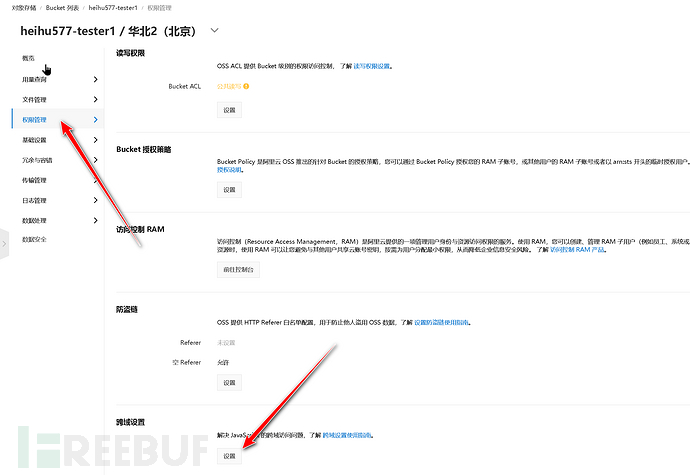The height and width of the screenshot is (475, 690).
Task: Expand the 文件管理 sidebar chevron
Action: click(95, 99)
